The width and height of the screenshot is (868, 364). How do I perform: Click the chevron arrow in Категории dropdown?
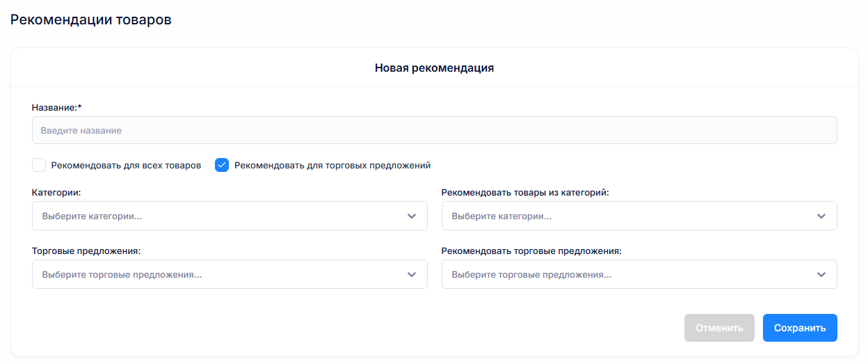[x=411, y=216]
